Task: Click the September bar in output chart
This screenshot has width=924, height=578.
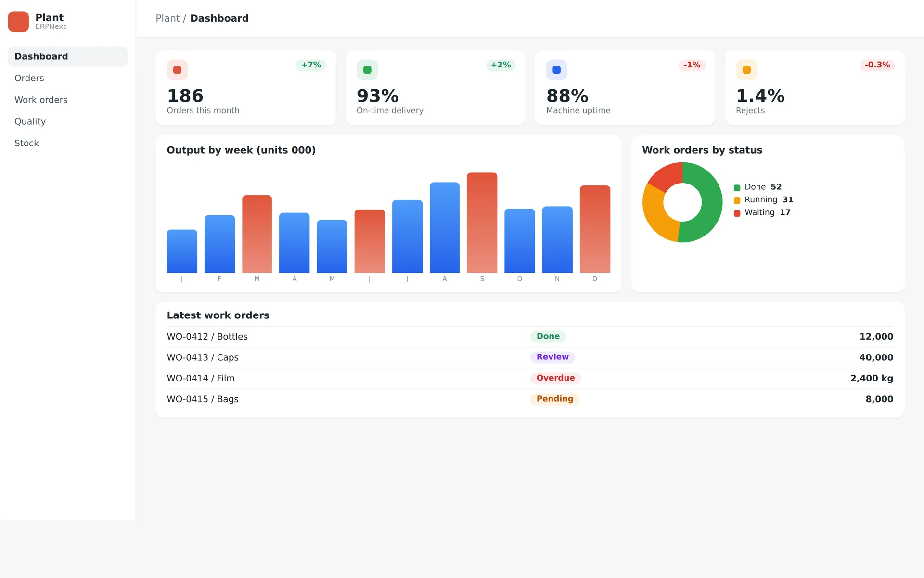Action: [x=482, y=223]
